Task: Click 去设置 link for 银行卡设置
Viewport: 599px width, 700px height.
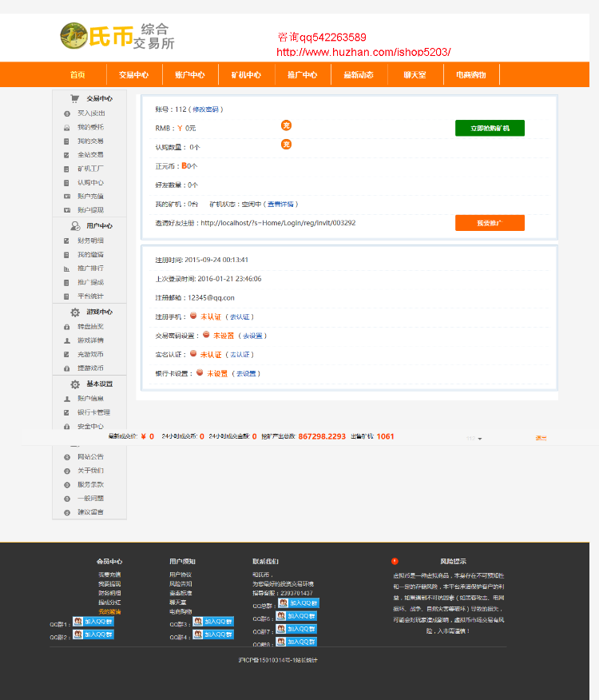Action: click(x=246, y=374)
